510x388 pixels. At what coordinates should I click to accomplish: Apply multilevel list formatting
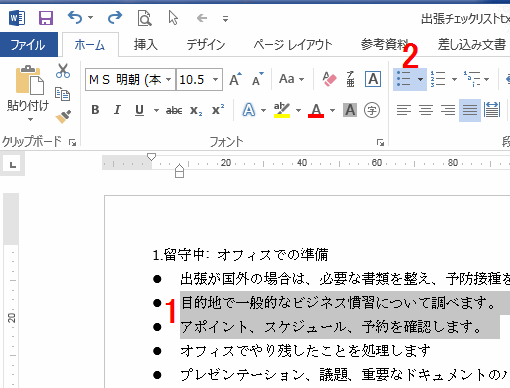[472, 79]
